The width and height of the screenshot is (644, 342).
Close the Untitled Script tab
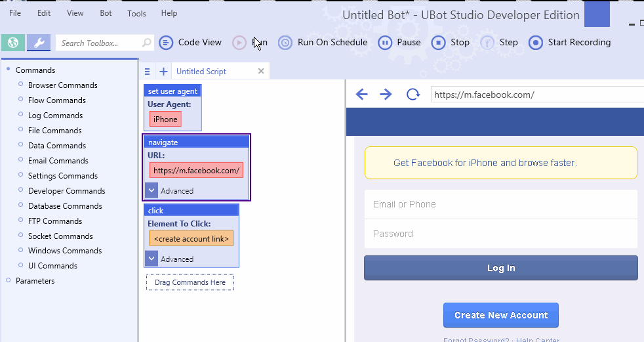[261, 71]
